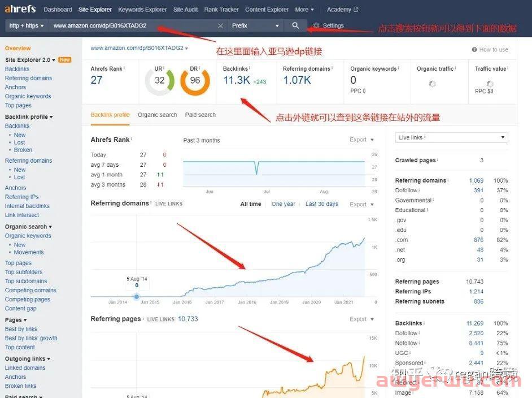Click info icon beside Traffic value

click(x=508, y=68)
